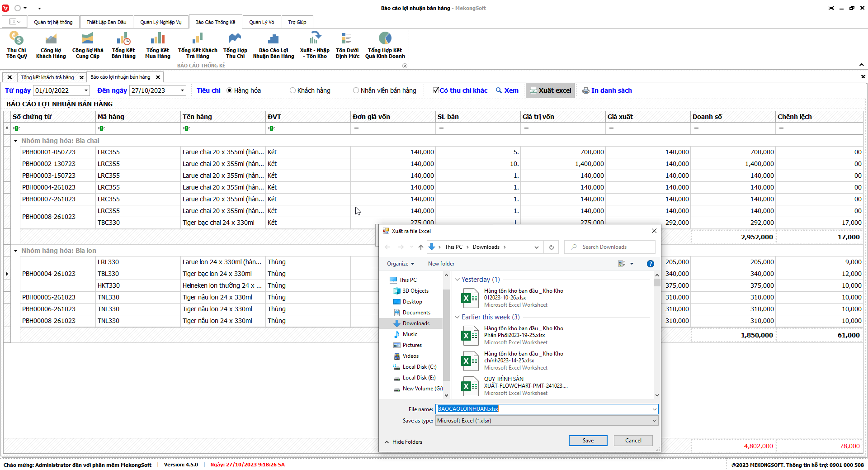Open Tổng Hợp Kết Quả Kinh Doanh pie chart
The height and width of the screenshot is (470, 868).
(385, 39)
